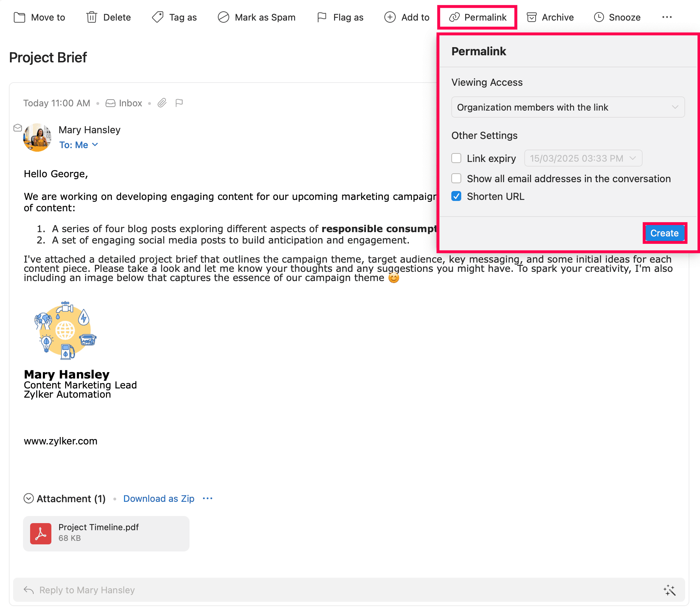Image resolution: width=700 pixels, height=611 pixels.
Task: Enable the Link expiry checkbox
Action: click(x=456, y=158)
